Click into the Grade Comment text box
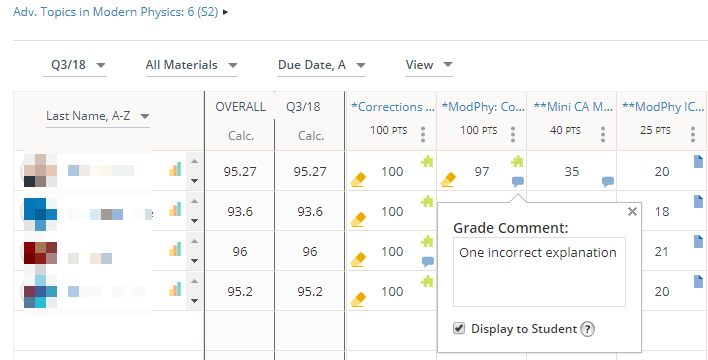The image size is (708, 360). [x=539, y=272]
